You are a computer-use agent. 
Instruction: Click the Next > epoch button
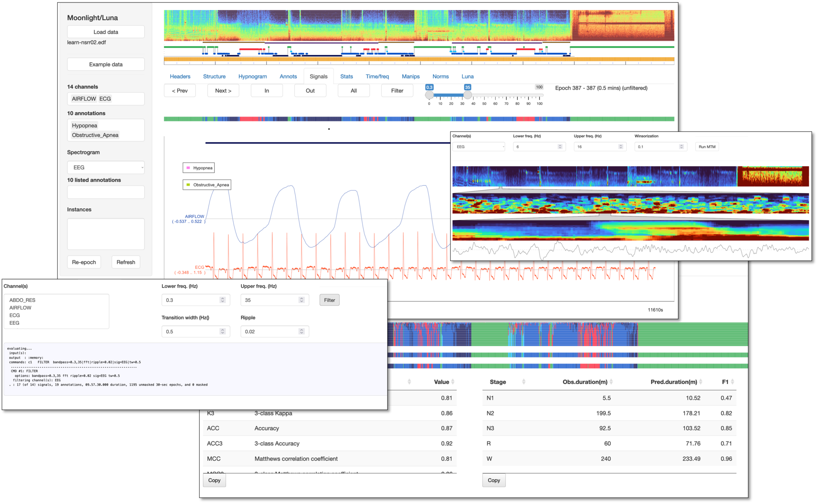[223, 91]
